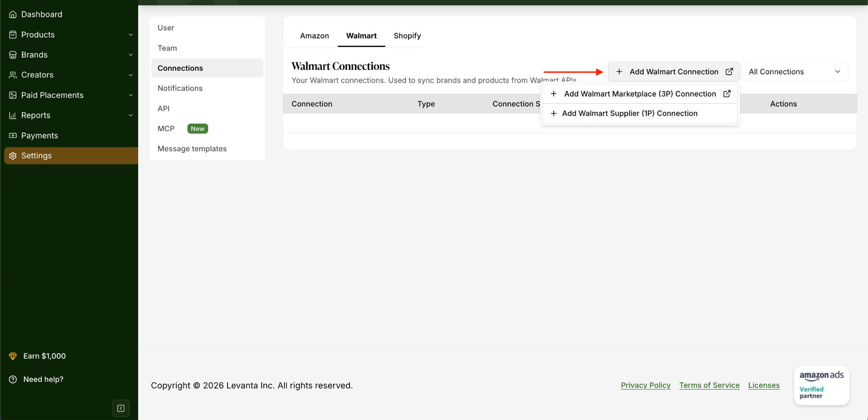Click the Type column header
The image size is (868, 420).
426,104
